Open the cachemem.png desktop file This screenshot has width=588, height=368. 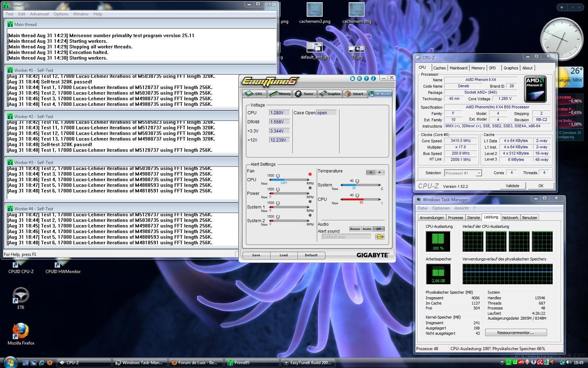357,13
